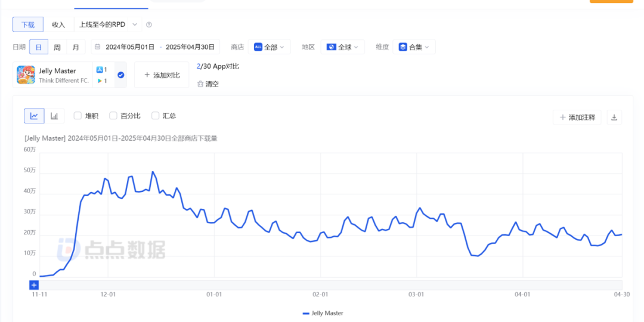Select the 周 weekly granularity tab
Viewport: 644px width, 322px height.
click(x=57, y=47)
